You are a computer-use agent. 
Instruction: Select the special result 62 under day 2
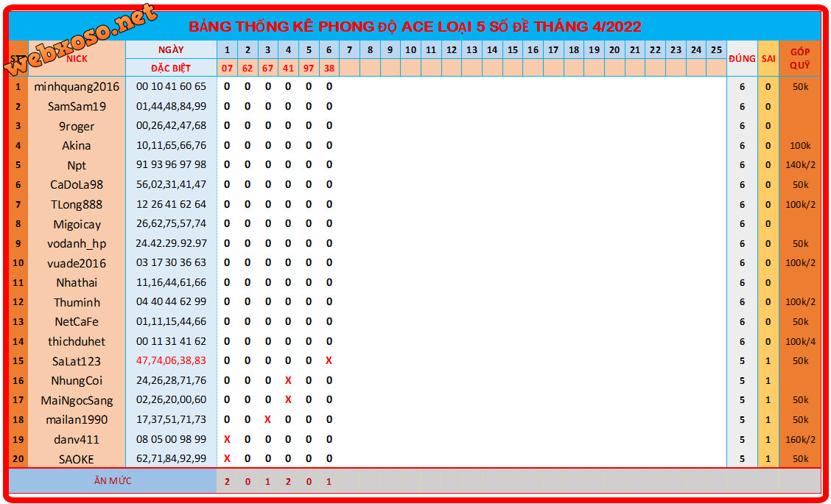coord(248,68)
